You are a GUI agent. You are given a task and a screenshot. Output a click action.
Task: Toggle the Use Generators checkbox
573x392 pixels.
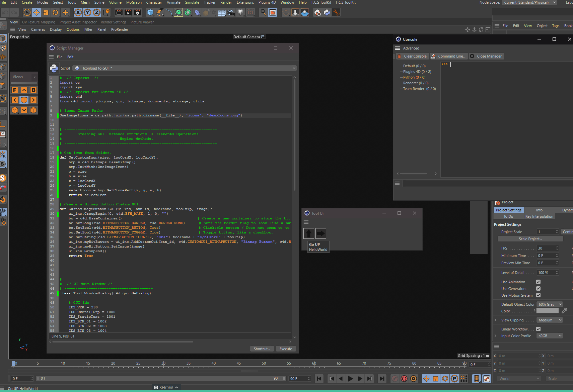[539, 289]
